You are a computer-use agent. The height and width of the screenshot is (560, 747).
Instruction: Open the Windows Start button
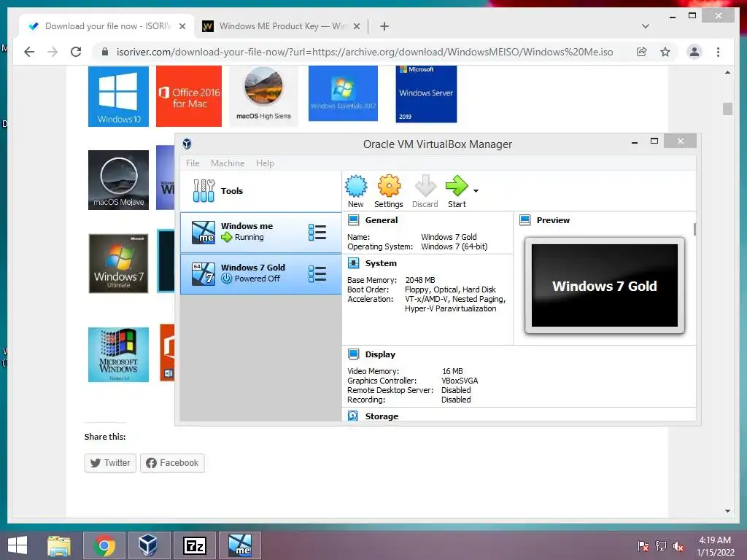point(18,545)
